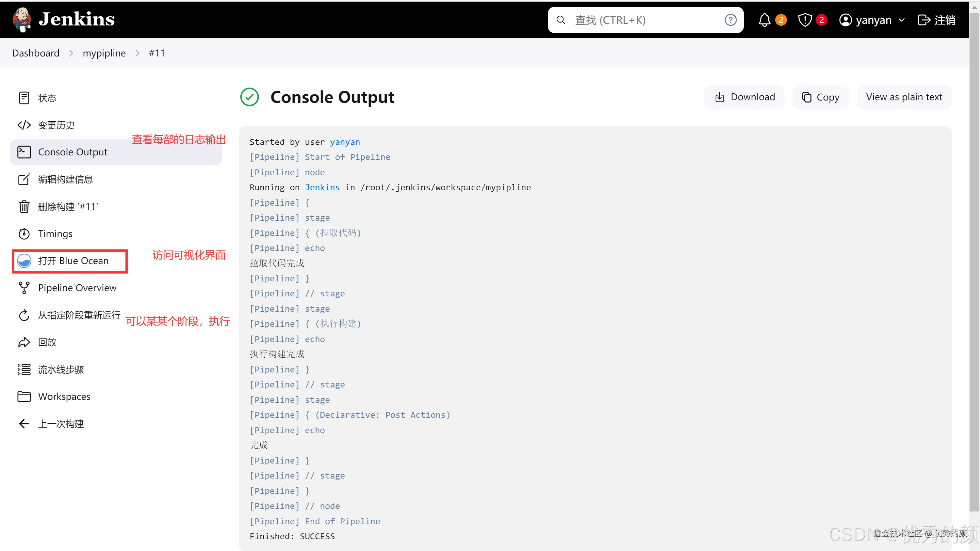Click the Copy console output button

(820, 97)
